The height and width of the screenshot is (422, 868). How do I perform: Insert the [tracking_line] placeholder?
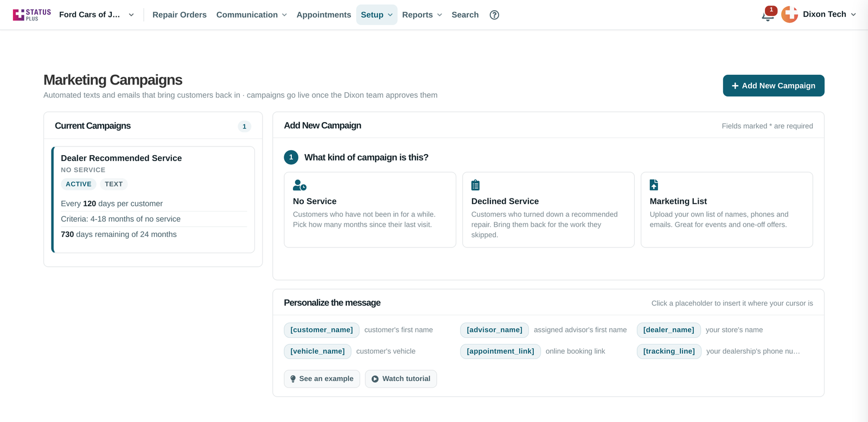click(669, 351)
